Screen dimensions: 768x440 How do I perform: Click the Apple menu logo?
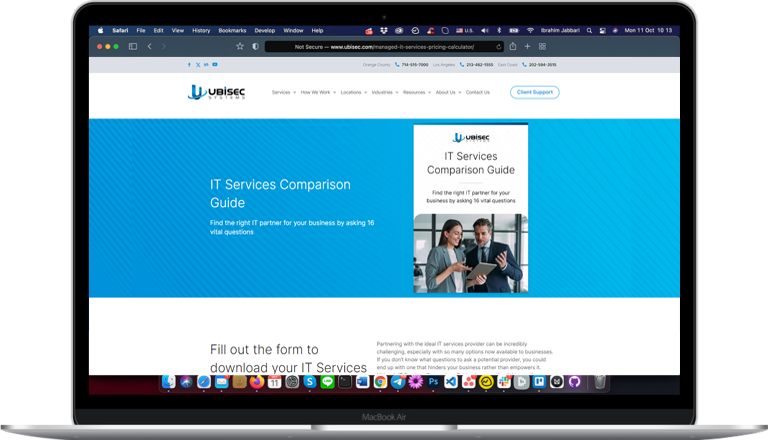(100, 30)
